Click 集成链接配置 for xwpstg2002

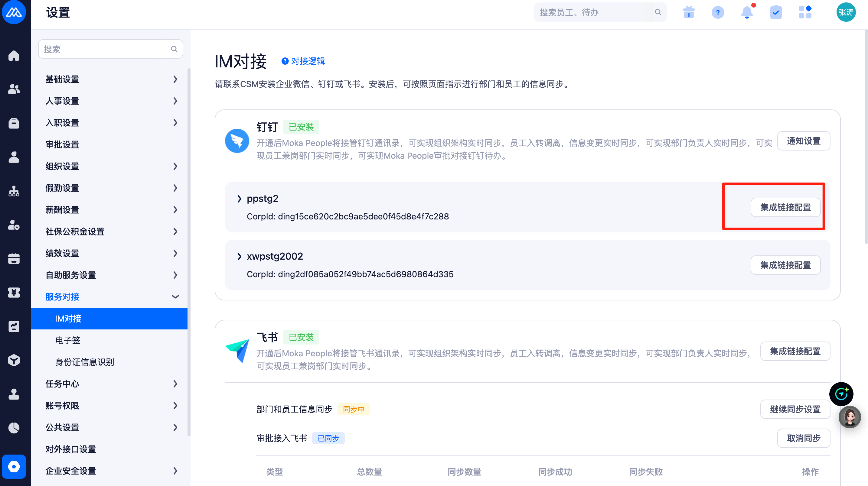coord(785,265)
